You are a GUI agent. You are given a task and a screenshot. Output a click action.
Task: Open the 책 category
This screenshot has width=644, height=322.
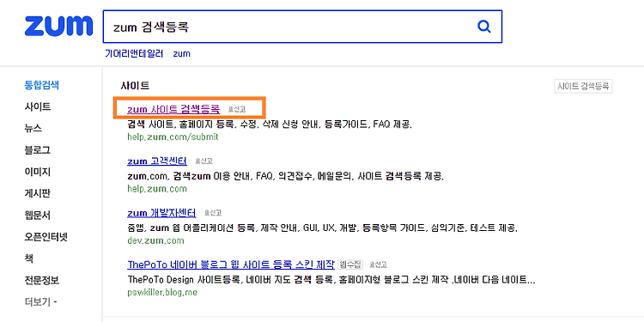[28, 258]
